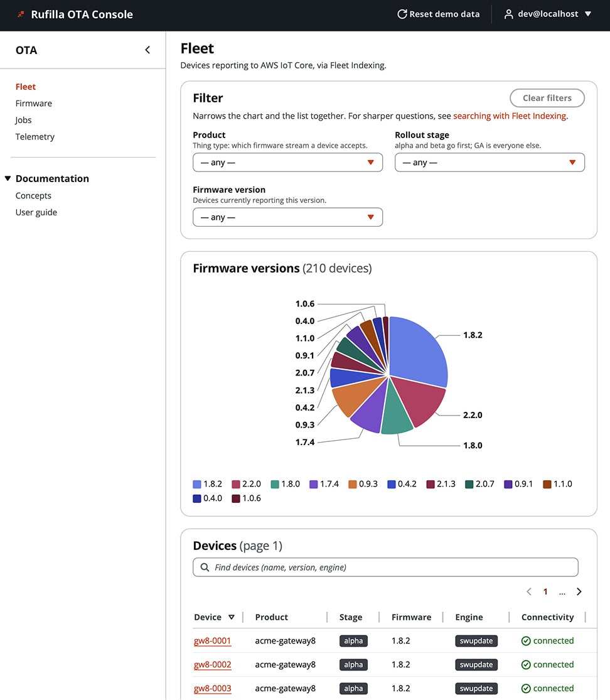The height and width of the screenshot is (700, 610).
Task: Go to previous devices page
Action: click(529, 591)
